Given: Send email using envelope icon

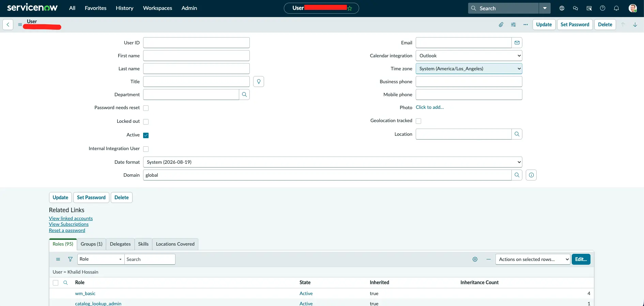Looking at the screenshot, I should pos(517,43).
